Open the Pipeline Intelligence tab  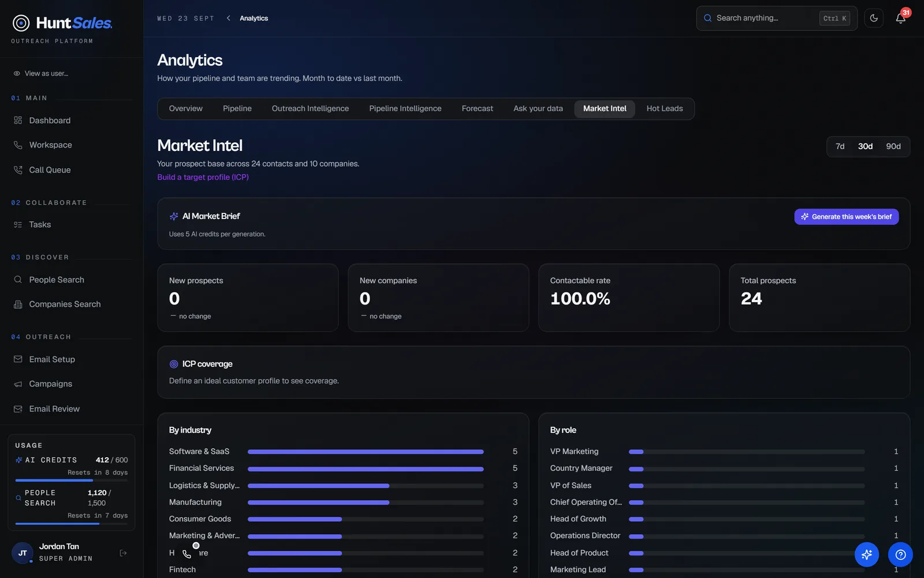pos(405,109)
